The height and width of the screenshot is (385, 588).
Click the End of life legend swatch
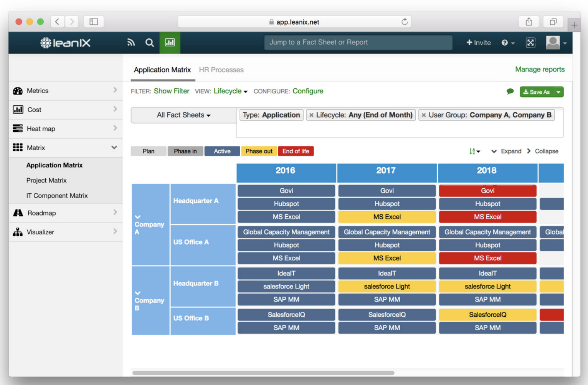[296, 151]
